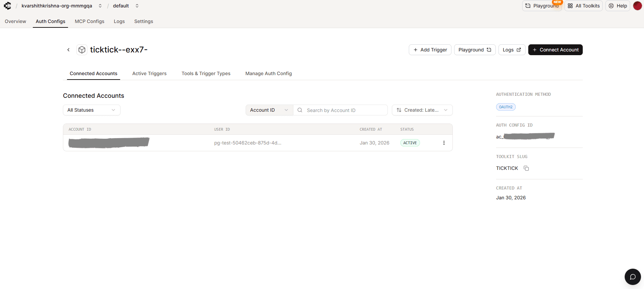Click the Composio logo icon
644x289 pixels.
tap(7, 6)
